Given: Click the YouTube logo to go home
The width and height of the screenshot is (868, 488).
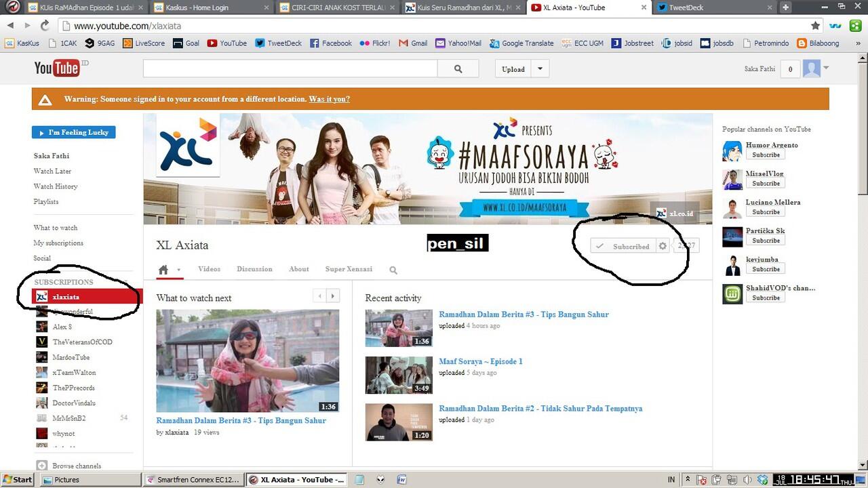Looking at the screenshot, I should pyautogui.click(x=56, y=68).
